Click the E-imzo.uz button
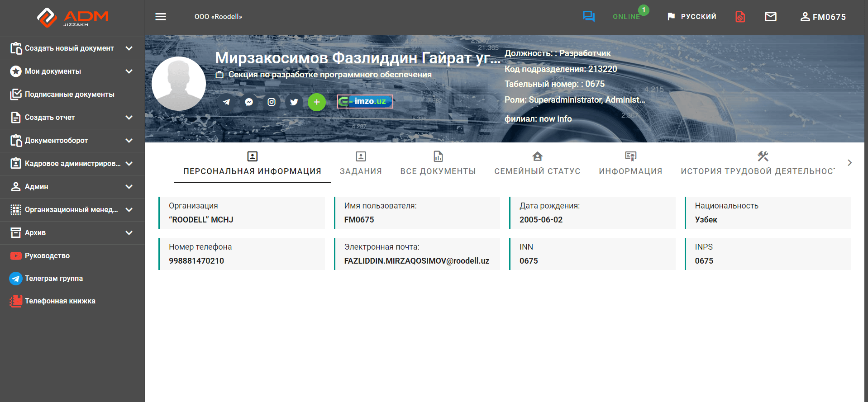The height and width of the screenshot is (402, 868). tap(365, 101)
